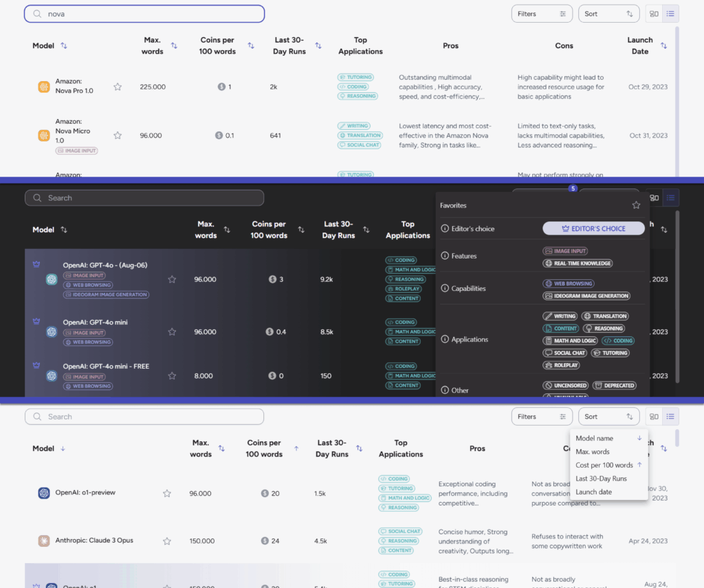Open Filters in the bottom panel
Image resolution: width=704 pixels, height=588 pixels.
[x=542, y=416]
